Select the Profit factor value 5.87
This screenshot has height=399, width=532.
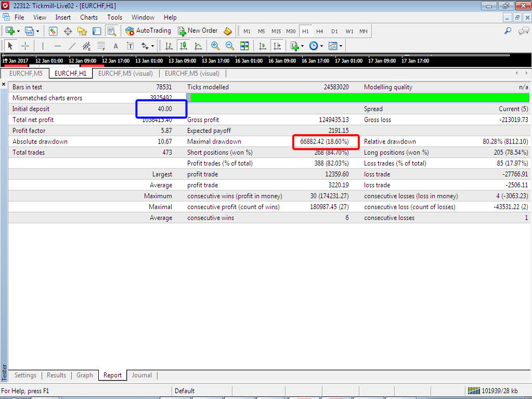[x=166, y=131]
